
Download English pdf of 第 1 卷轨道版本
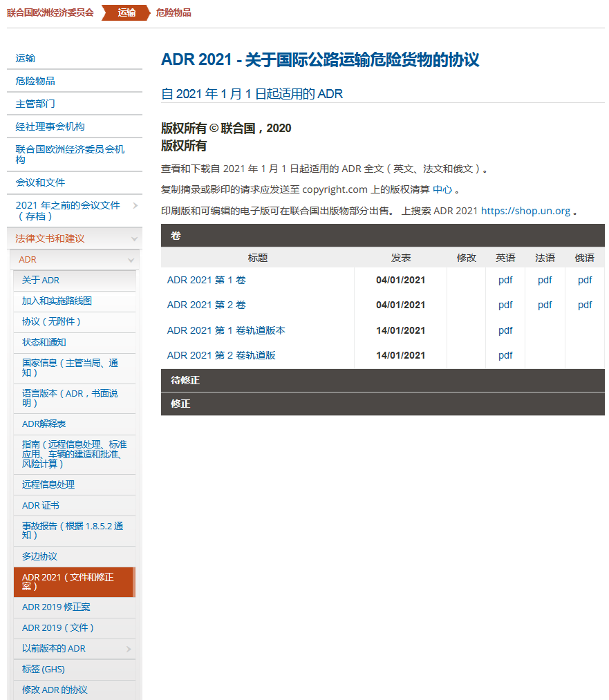pos(505,331)
